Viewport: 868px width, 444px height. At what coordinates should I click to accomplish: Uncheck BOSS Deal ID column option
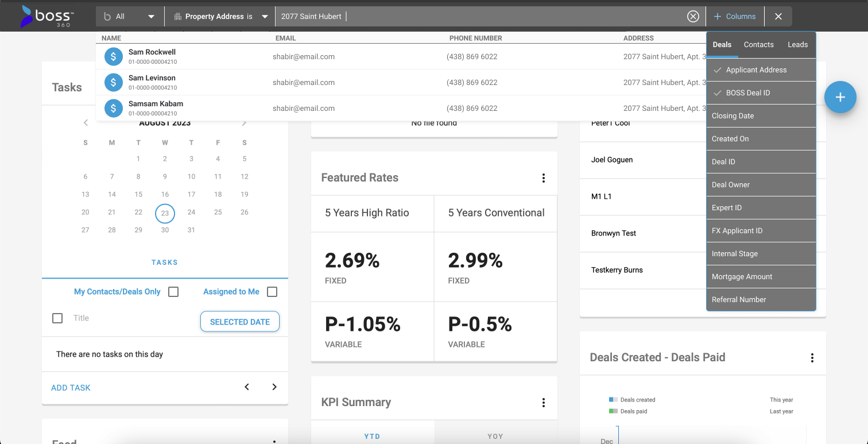click(x=761, y=92)
